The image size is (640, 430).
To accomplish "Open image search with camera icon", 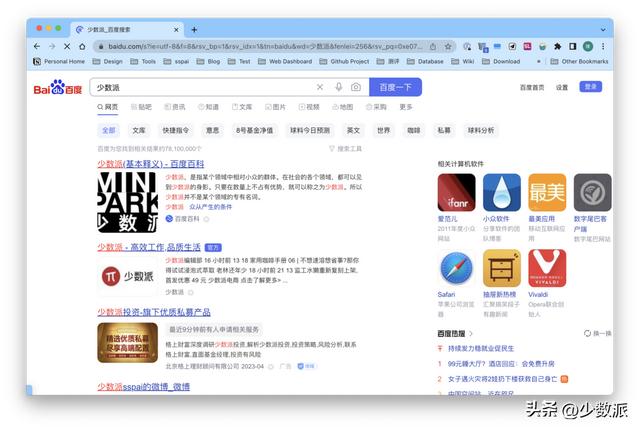I will (x=356, y=87).
